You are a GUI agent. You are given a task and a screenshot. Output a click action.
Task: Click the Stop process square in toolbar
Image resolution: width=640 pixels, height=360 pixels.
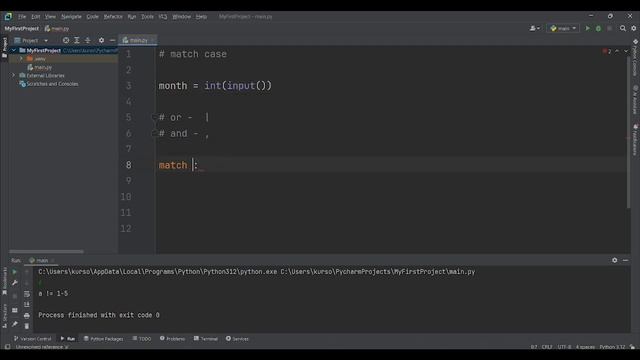click(x=609, y=28)
